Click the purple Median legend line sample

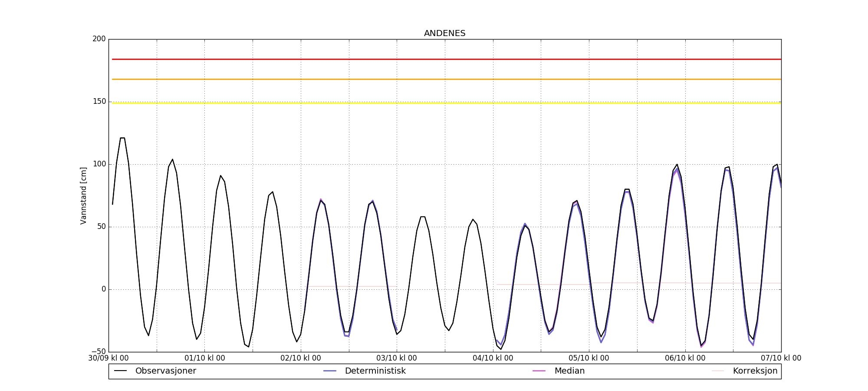[x=539, y=371]
